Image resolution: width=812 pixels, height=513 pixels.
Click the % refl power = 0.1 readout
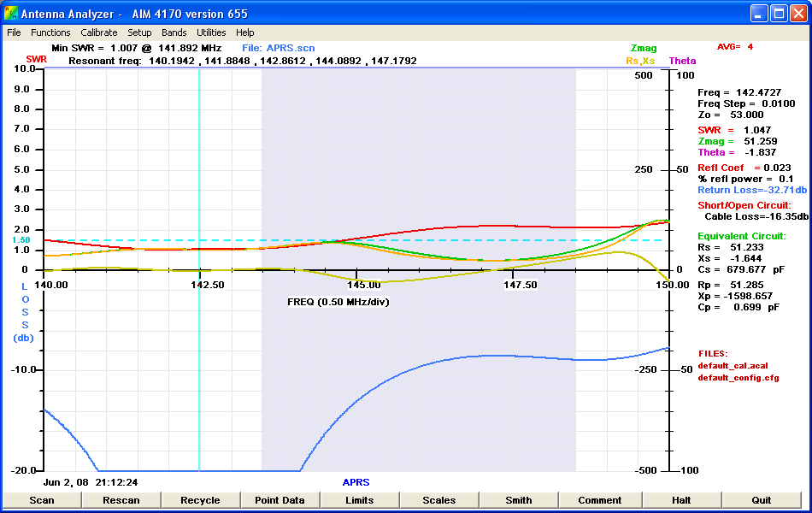point(745,180)
